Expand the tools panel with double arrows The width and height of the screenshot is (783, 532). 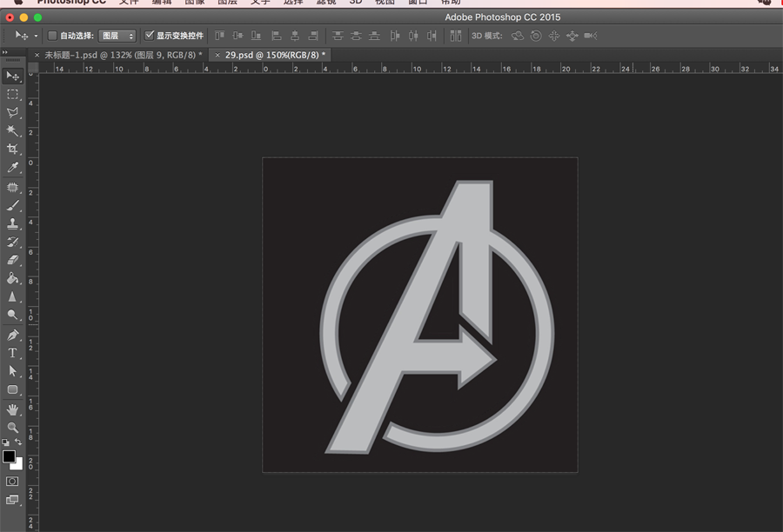pos(5,53)
